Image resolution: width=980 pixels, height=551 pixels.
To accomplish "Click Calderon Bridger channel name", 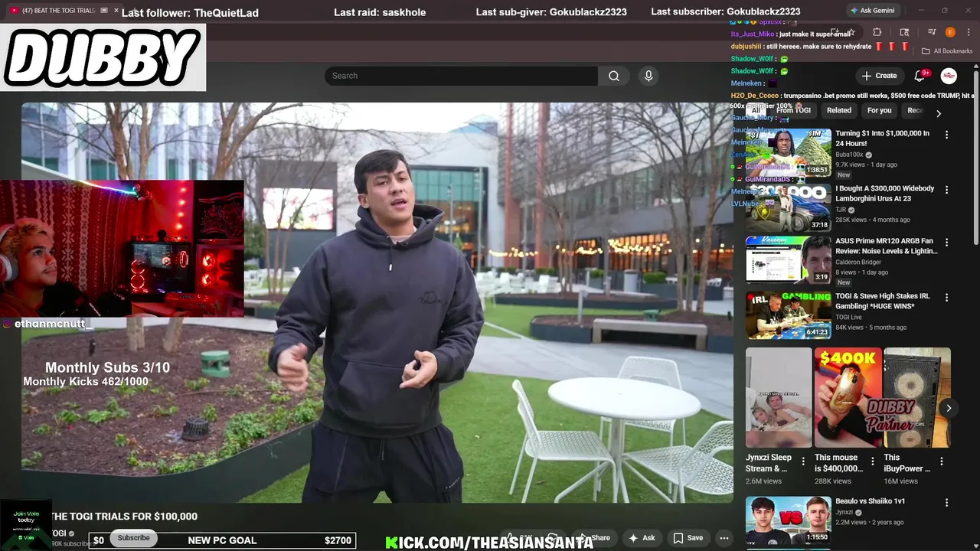I will click(858, 262).
